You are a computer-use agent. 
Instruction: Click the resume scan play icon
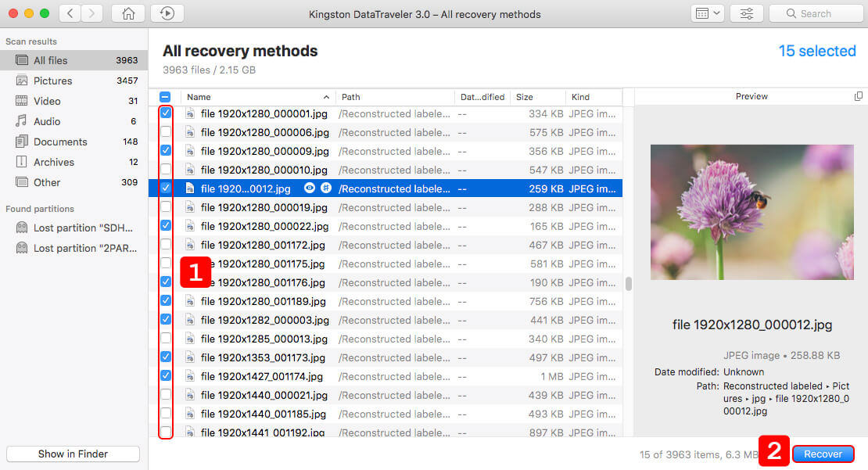click(x=167, y=13)
